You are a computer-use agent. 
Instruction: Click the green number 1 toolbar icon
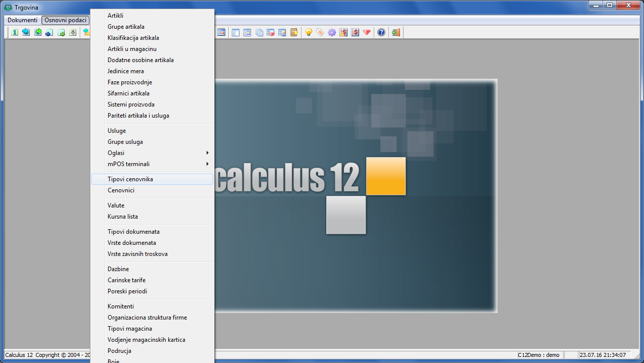[15, 32]
